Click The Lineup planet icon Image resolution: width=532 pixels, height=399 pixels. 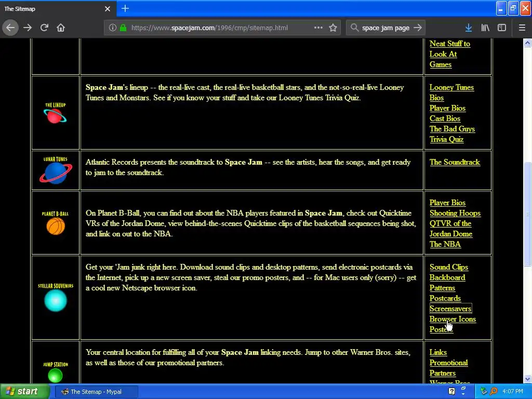point(55,114)
